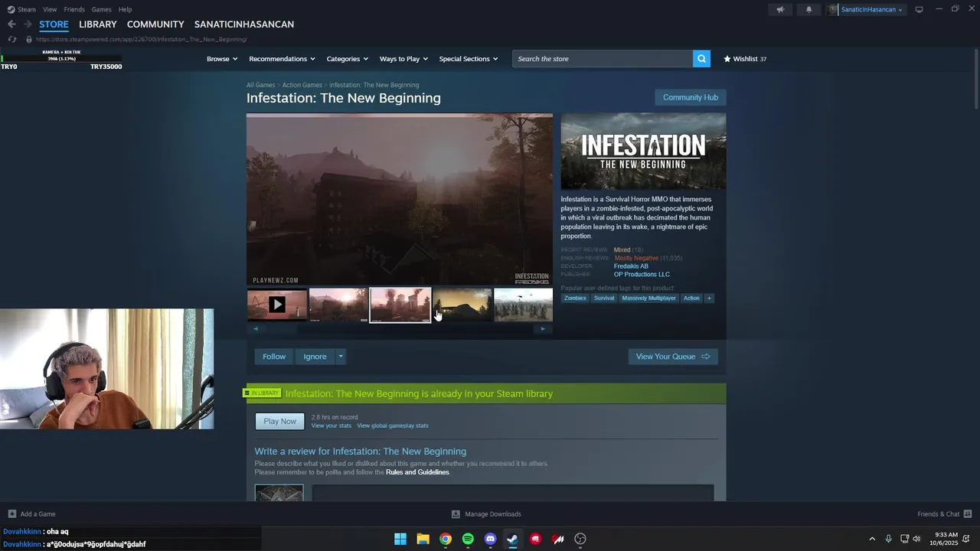Click Action Games breadcrumb
This screenshot has width=980, height=551.
302,85
